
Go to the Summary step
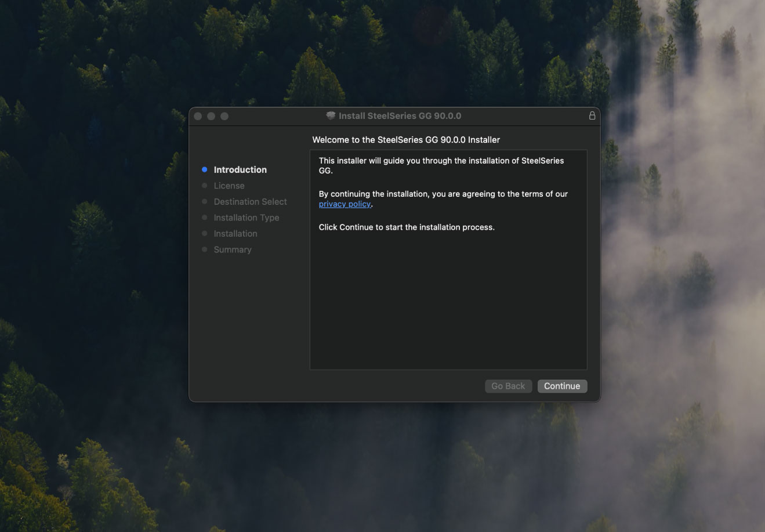pos(232,249)
